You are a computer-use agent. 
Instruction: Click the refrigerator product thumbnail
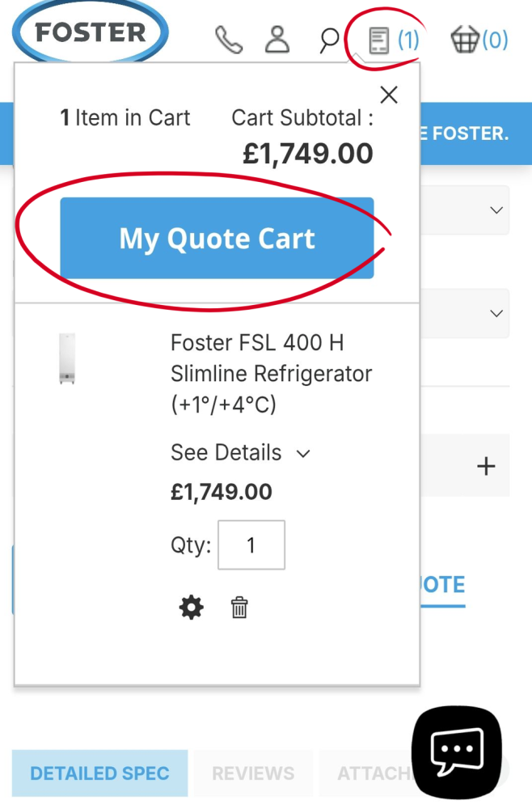(67, 358)
